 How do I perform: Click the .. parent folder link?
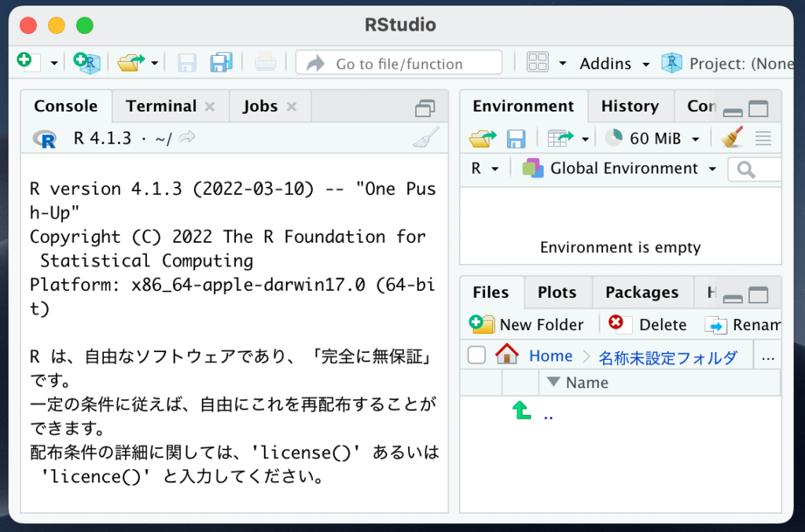click(548, 417)
